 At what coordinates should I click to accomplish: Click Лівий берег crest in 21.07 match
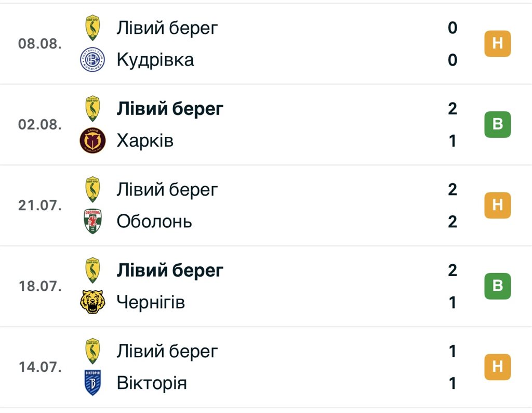92,189
